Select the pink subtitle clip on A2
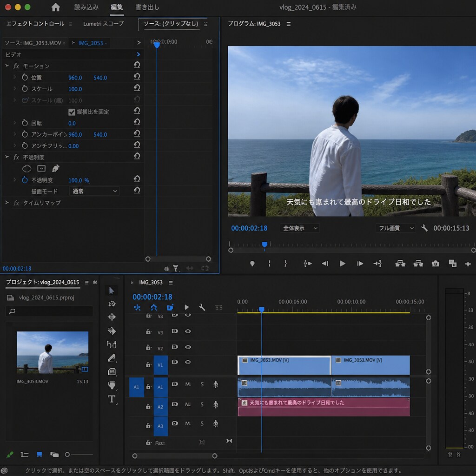476x476 pixels. [324, 407]
